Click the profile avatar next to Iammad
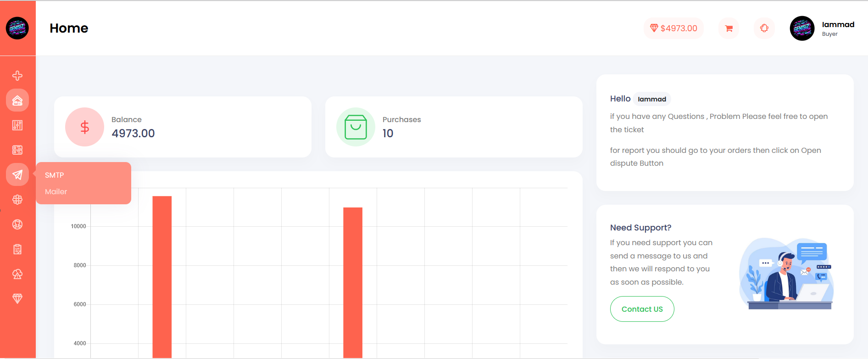Viewport: 868px width, 359px height. (802, 28)
